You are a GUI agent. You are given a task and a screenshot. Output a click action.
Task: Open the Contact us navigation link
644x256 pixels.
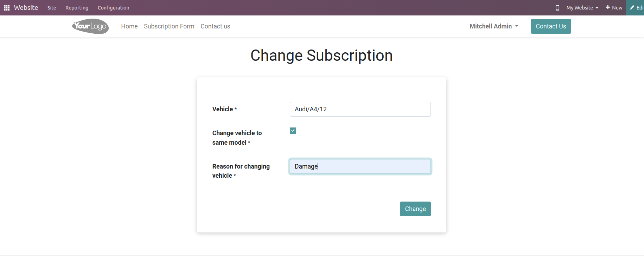(215, 26)
